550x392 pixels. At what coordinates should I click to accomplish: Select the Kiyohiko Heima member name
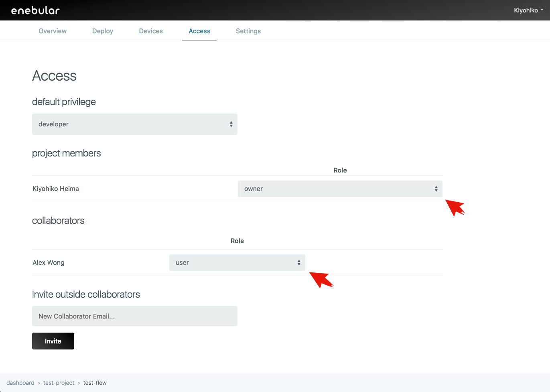56,189
